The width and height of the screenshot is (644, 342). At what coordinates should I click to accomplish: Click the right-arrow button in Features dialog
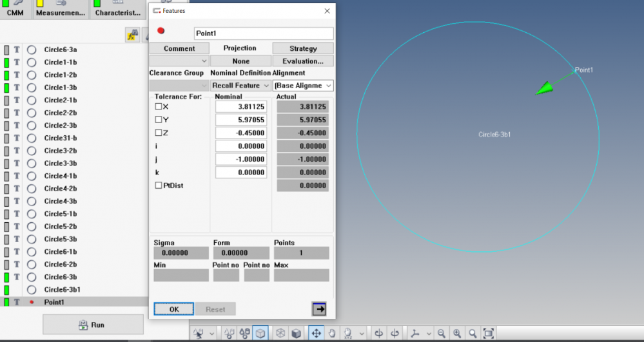pos(318,309)
